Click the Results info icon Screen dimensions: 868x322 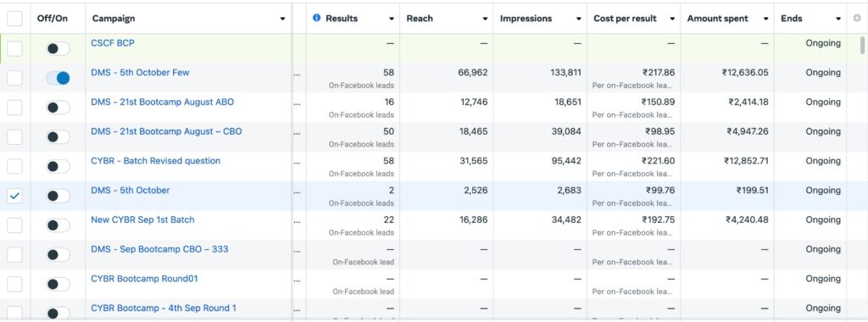coord(317,19)
